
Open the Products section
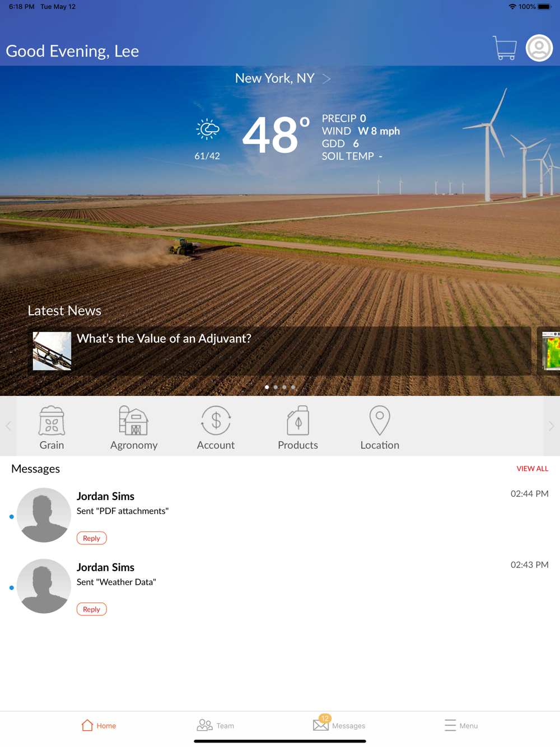pos(298,428)
